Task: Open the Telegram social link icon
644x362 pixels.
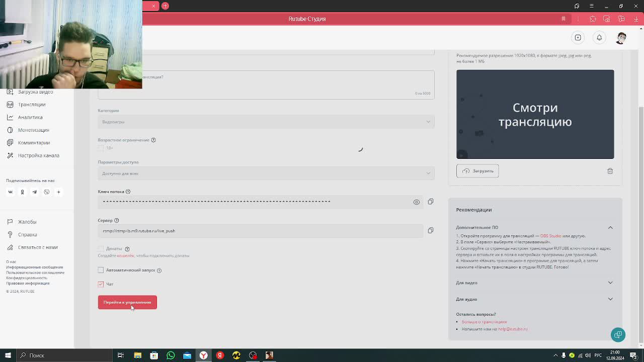Action: [34, 192]
